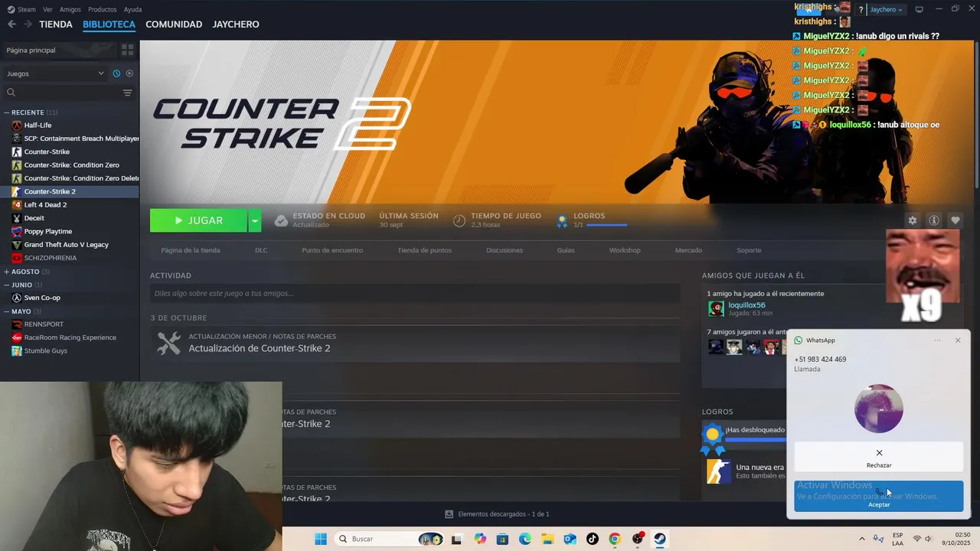Click the Grand Theft Auto V Legacy icon
The width and height of the screenshot is (980, 551).
tap(17, 245)
